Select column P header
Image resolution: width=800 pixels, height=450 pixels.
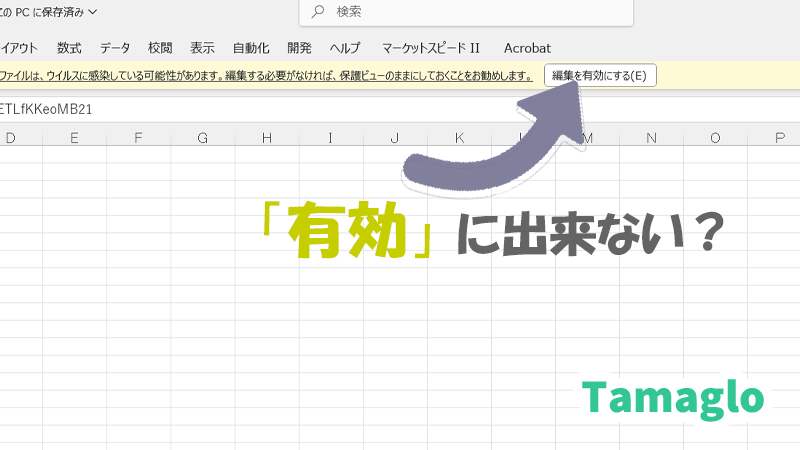pyautogui.click(x=779, y=137)
